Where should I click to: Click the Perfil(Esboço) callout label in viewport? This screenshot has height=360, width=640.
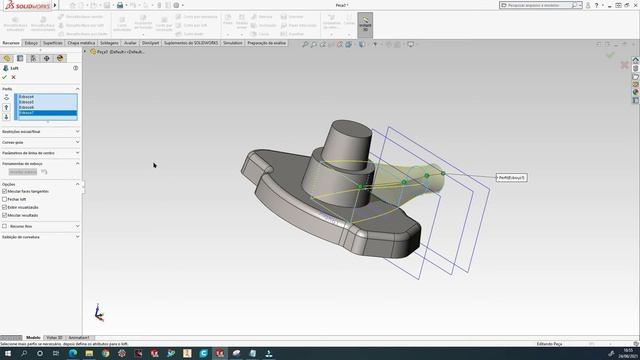(512, 178)
